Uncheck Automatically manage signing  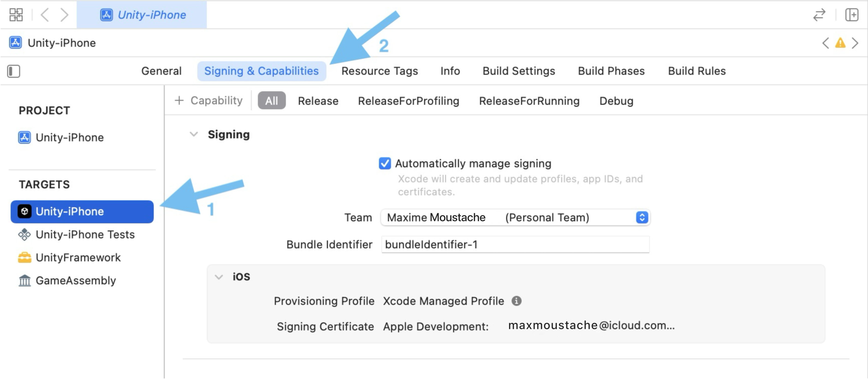click(x=385, y=163)
